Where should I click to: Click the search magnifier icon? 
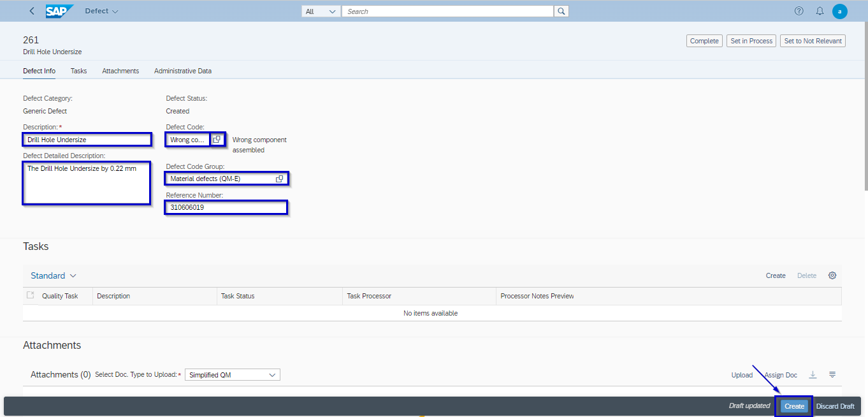[561, 11]
